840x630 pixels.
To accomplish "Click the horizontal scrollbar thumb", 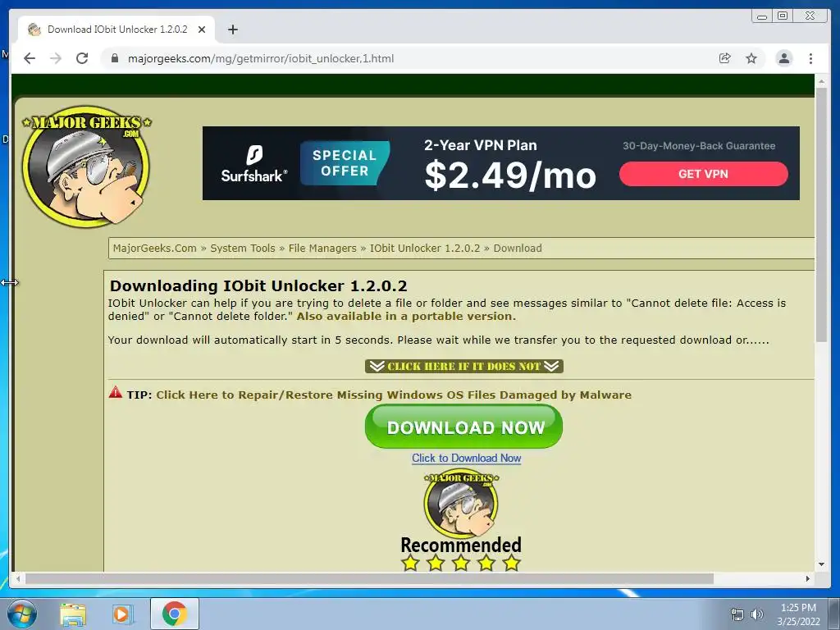I will [370, 578].
